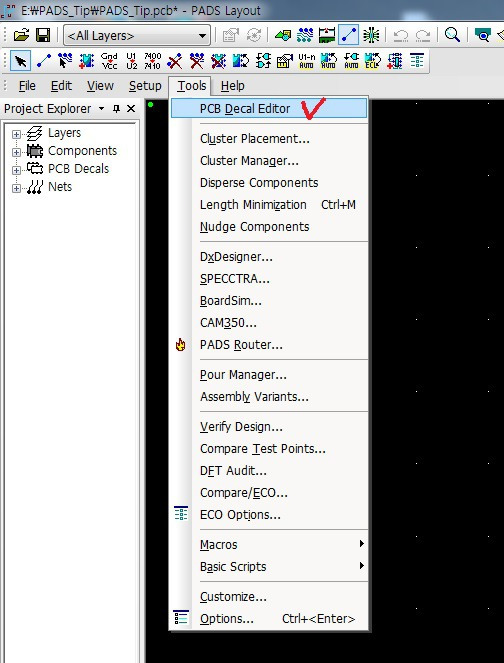Select the Add Component tool
Screen dimensions: 504x663
pos(87,61)
